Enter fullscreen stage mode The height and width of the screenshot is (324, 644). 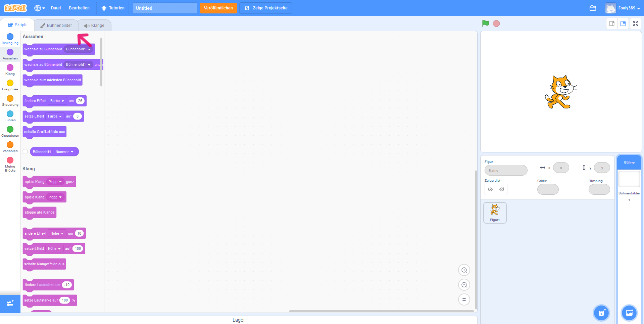pos(635,24)
